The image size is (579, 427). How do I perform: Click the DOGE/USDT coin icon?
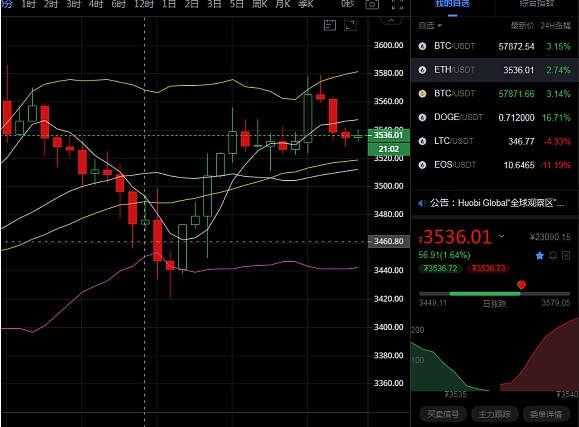[x=422, y=117]
